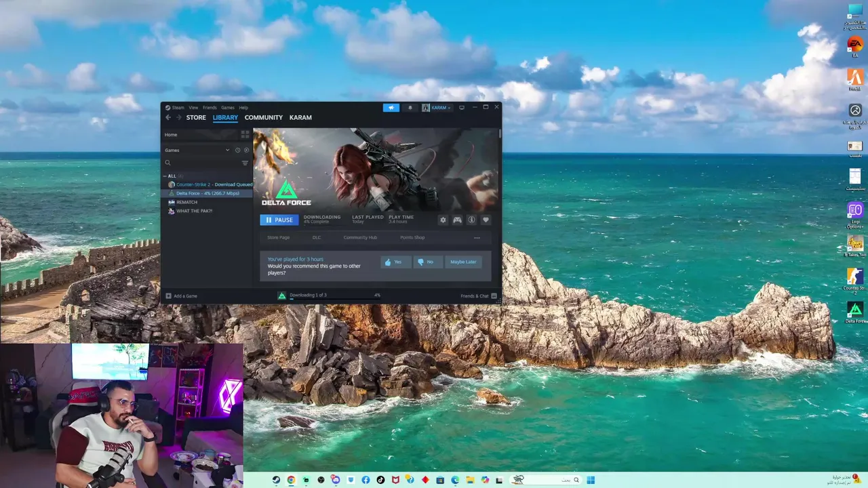
Task: Open the KARAM profile tab
Action: pyautogui.click(x=300, y=117)
